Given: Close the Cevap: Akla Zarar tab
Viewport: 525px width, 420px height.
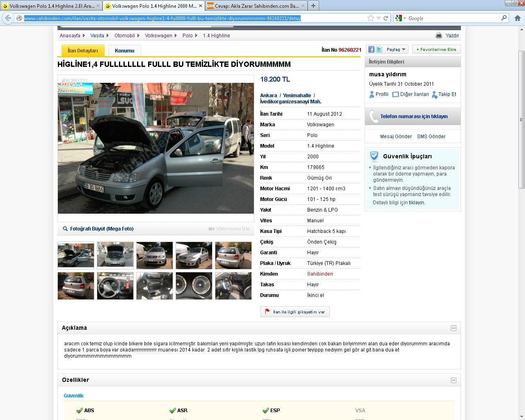Looking at the screenshot, I should 303,6.
